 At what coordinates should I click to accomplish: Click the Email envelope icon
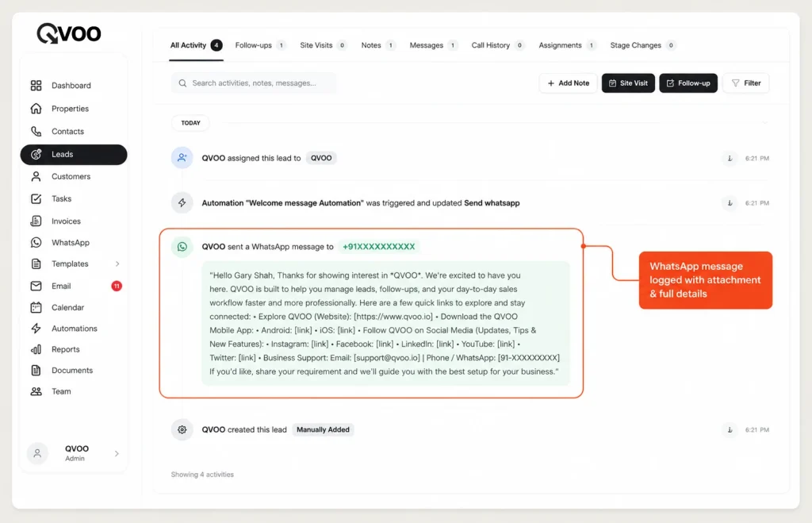pyautogui.click(x=36, y=286)
